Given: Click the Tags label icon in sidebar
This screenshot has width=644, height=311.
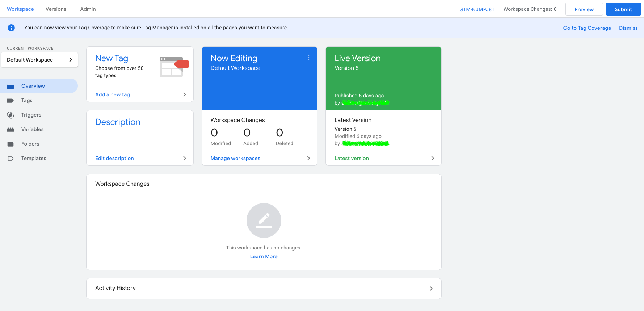Looking at the screenshot, I should 10,101.
